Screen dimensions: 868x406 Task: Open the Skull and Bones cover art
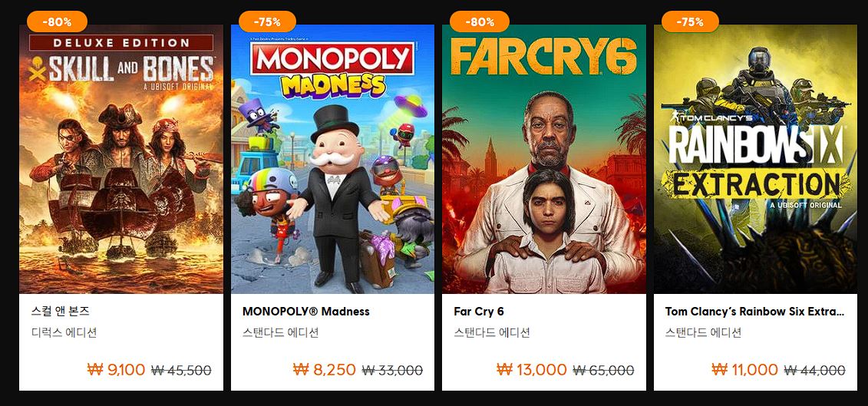coord(121,159)
